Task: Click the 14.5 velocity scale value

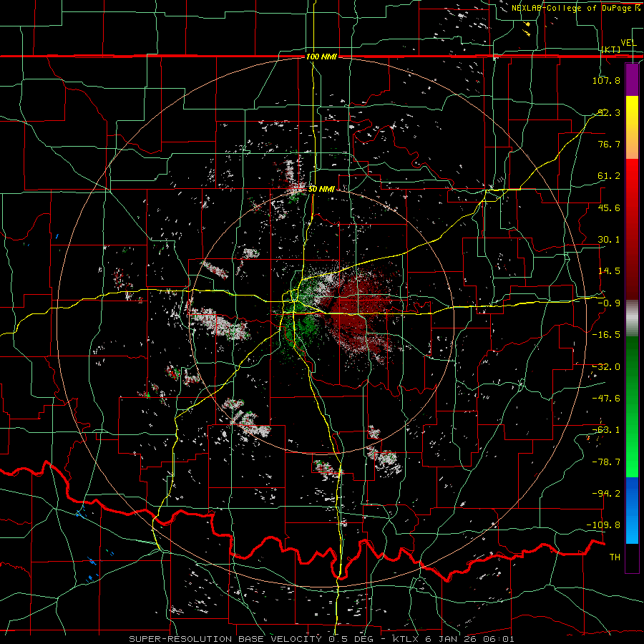Action: pos(609,271)
